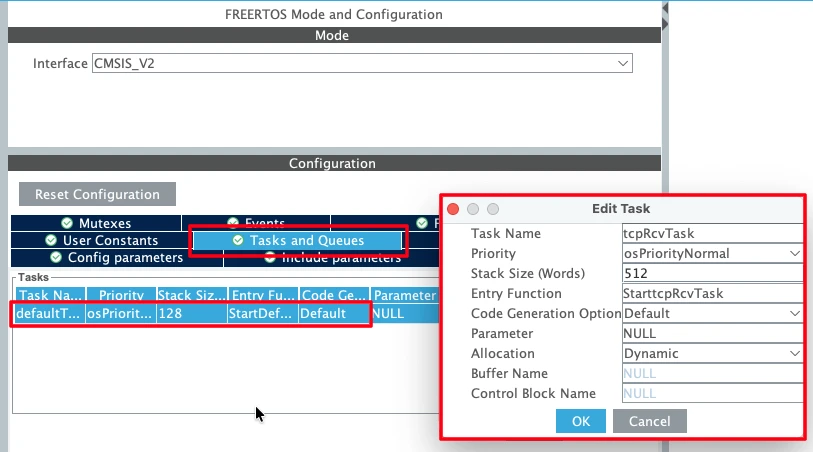Select the defaultTask name cell
This screenshot has height=452, width=813.
50,314
